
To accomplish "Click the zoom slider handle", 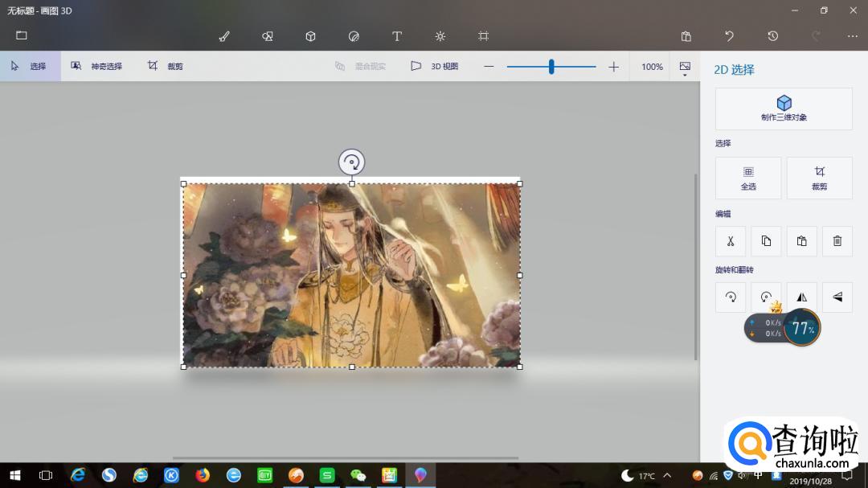I will (x=551, y=67).
